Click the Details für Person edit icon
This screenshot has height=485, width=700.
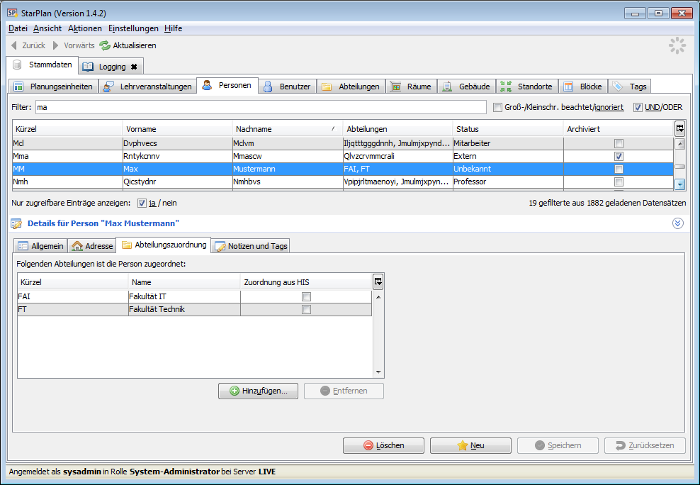(x=17, y=223)
